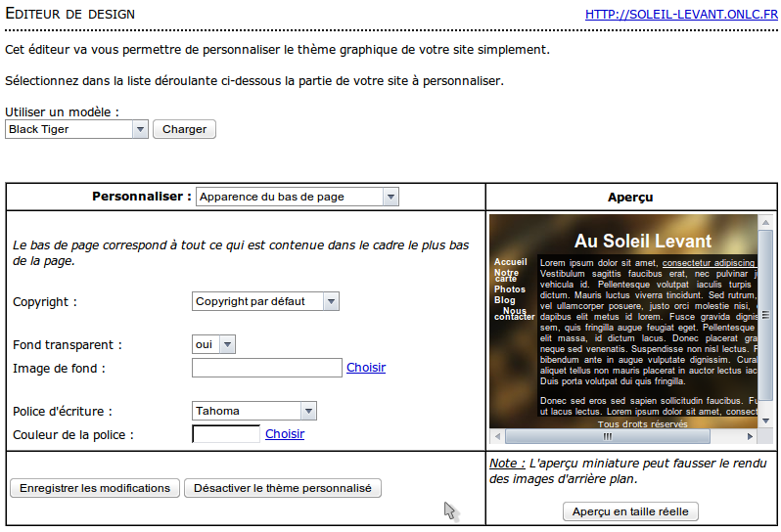Click the Editeur de design heading
The height and width of the screenshot is (532, 781).
tap(70, 14)
